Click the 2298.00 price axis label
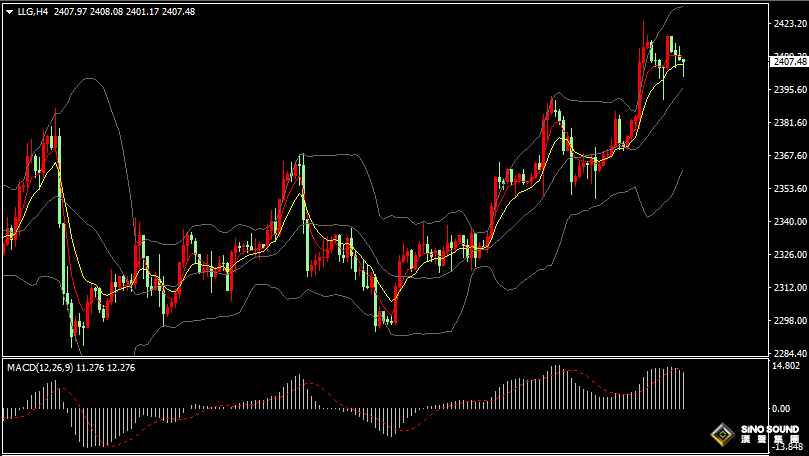Viewport: 809px width, 456px height. coord(789,321)
